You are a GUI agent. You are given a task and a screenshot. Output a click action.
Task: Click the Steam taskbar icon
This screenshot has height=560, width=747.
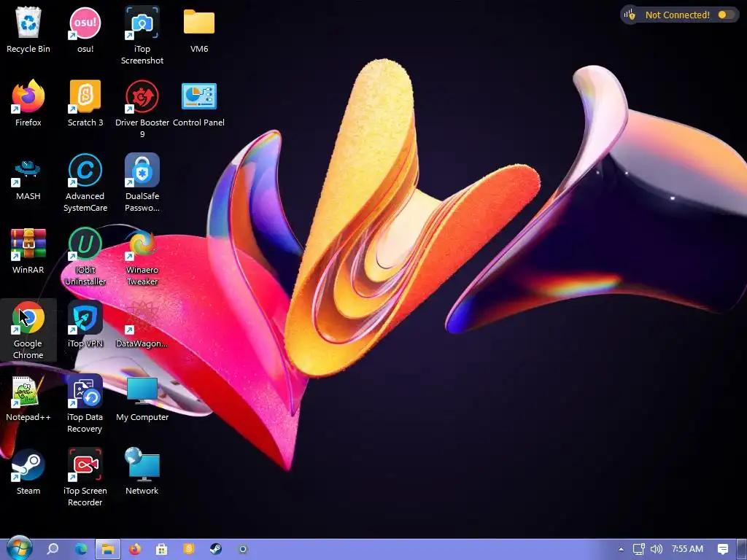click(x=216, y=549)
